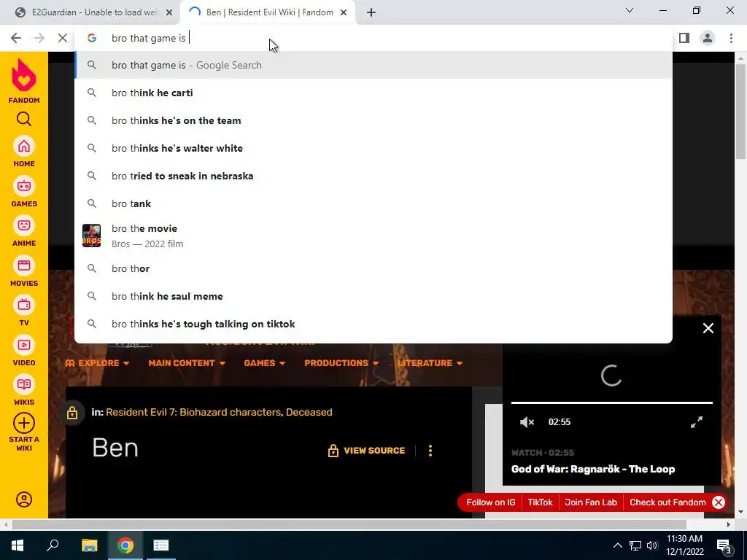This screenshot has height=560, width=747.
Task: Expand the GAMES wiki nav dropdown
Action: pos(264,363)
